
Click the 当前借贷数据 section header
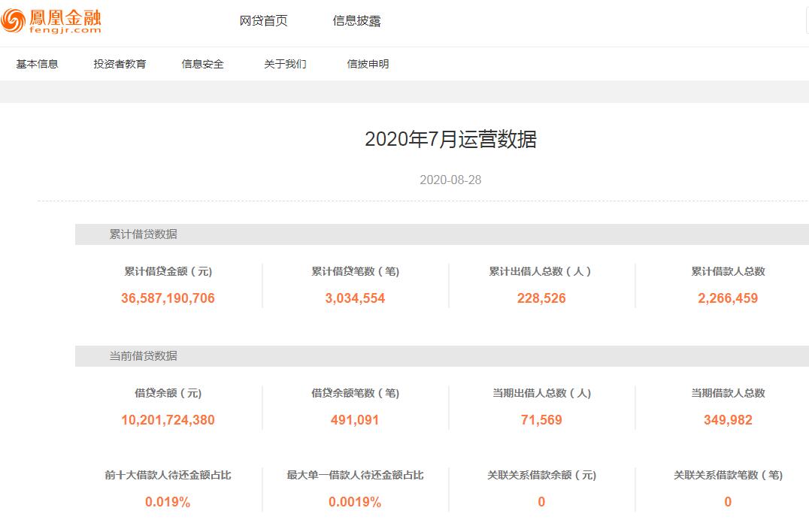[x=144, y=356]
